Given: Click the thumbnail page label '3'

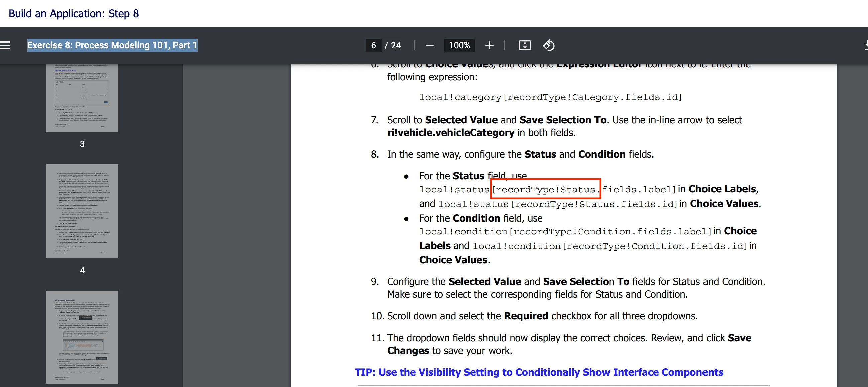Looking at the screenshot, I should (x=82, y=144).
